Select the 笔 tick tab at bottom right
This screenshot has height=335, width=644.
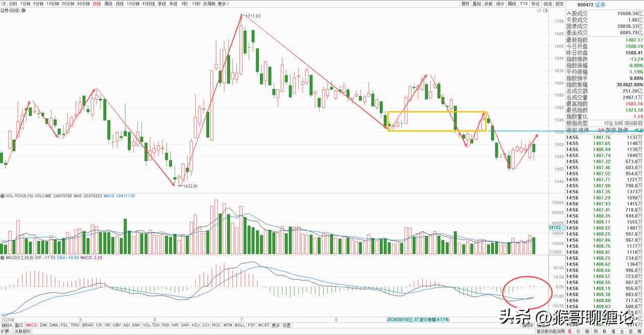[x=570, y=331]
